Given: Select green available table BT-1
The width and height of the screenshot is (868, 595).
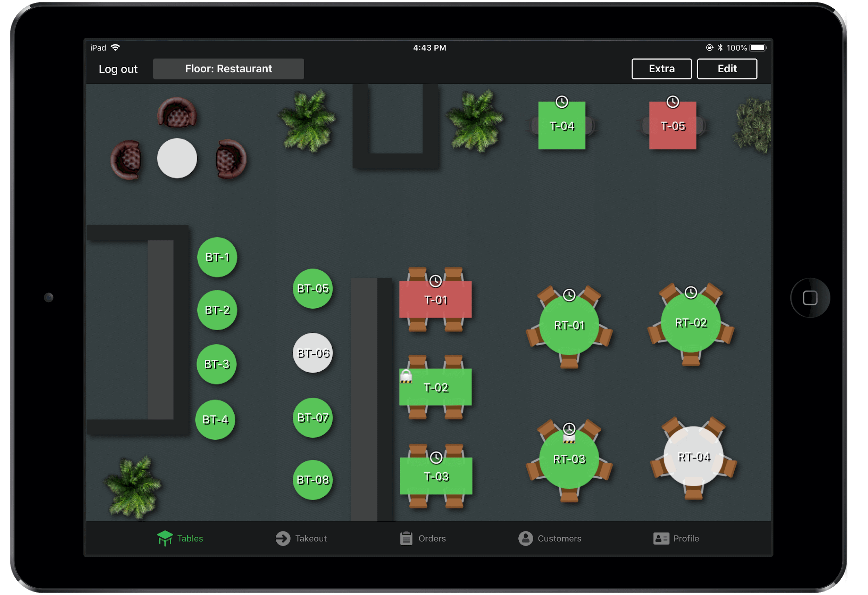Looking at the screenshot, I should tap(218, 257).
